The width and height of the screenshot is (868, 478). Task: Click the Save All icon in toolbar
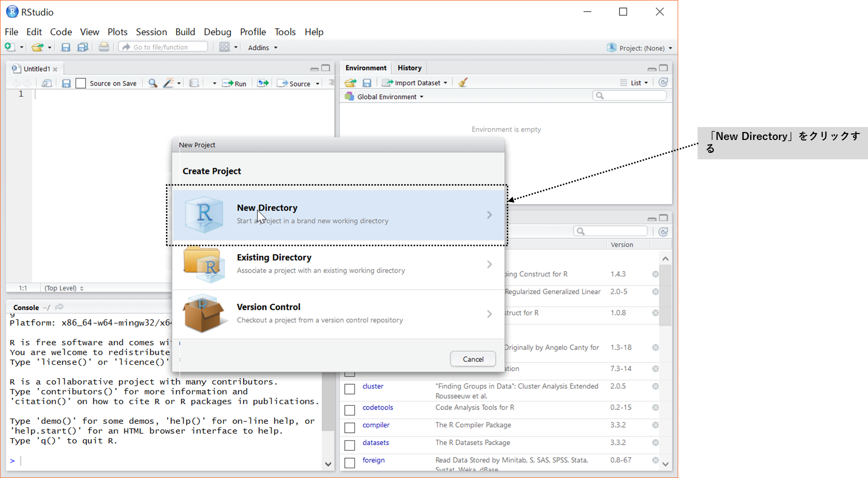[83, 47]
